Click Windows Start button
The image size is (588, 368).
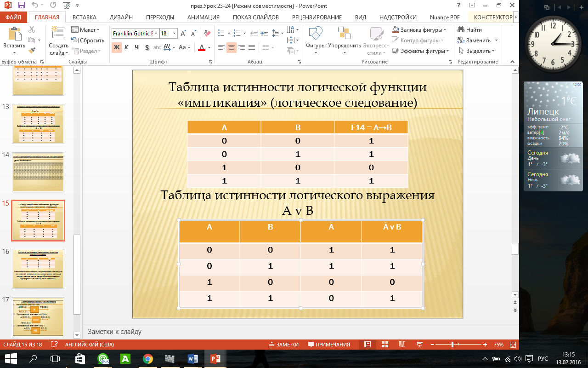pos(11,358)
